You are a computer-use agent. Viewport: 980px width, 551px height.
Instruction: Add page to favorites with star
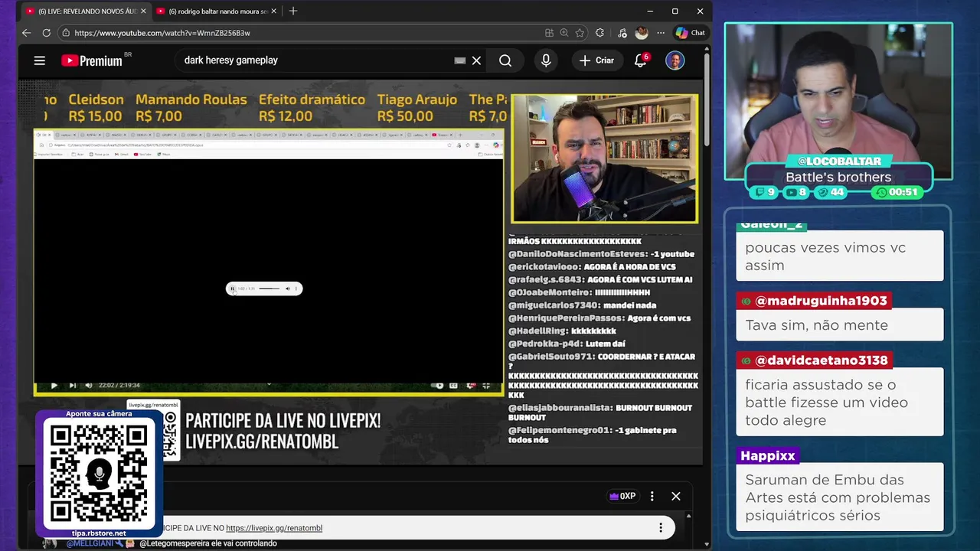pos(580,33)
